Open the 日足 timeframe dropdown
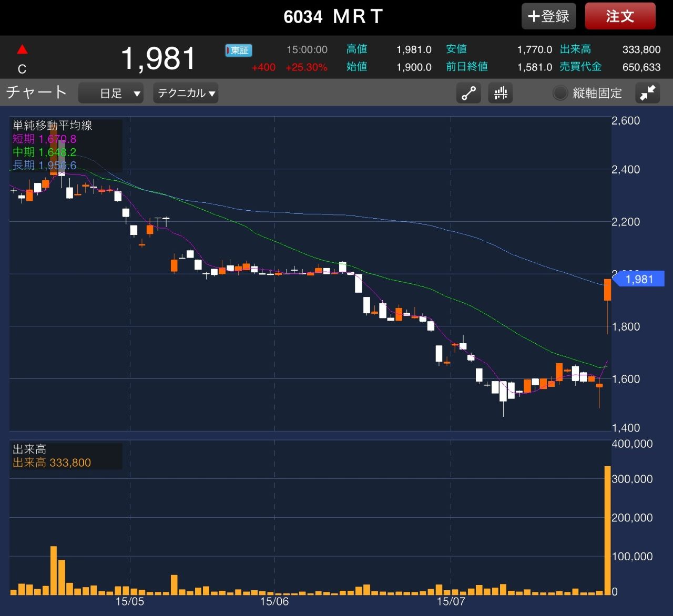This screenshot has height=616, width=673. coord(111,94)
